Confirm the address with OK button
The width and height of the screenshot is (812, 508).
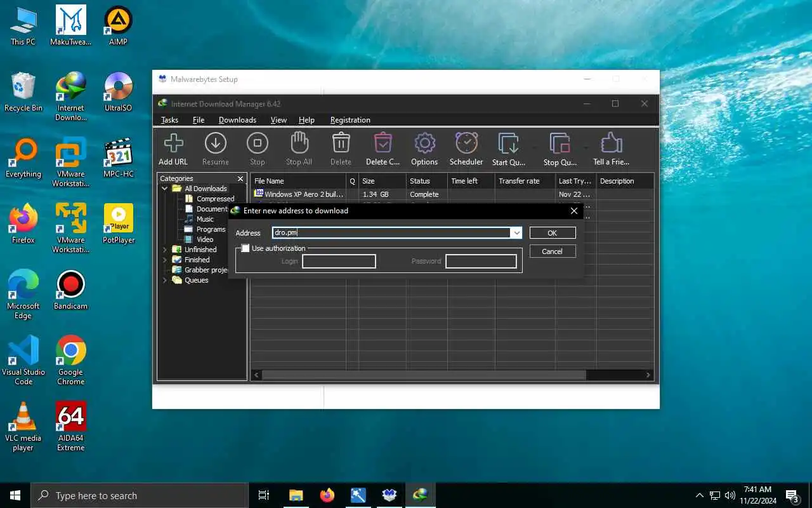[x=552, y=233]
